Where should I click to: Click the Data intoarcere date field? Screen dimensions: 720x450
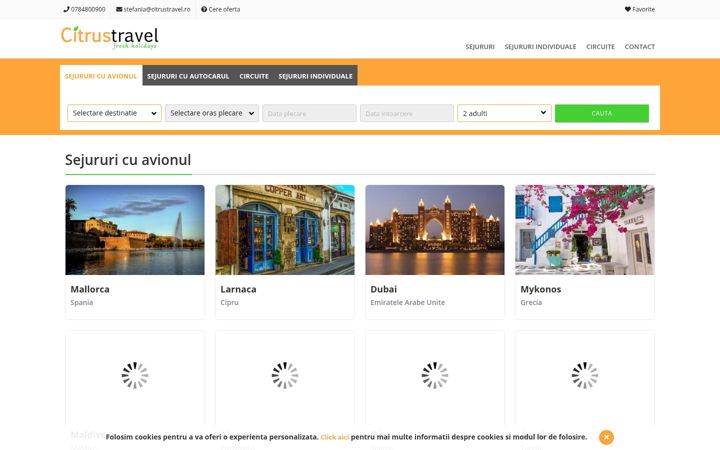(407, 113)
